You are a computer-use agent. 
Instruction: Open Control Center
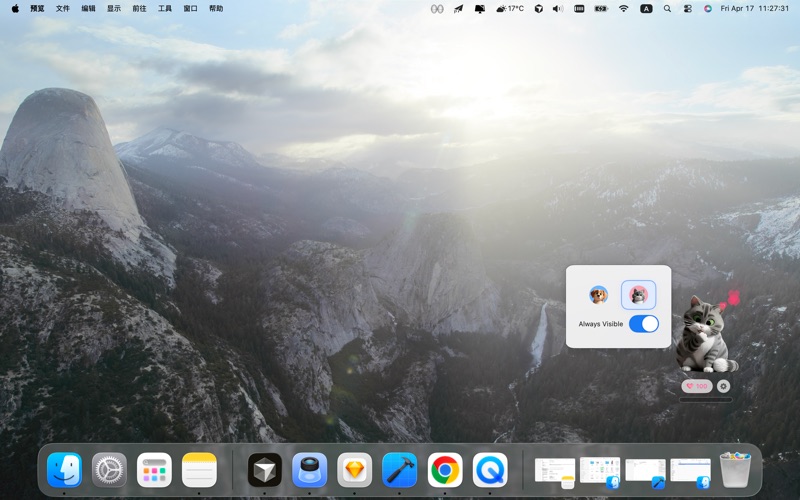(x=688, y=9)
